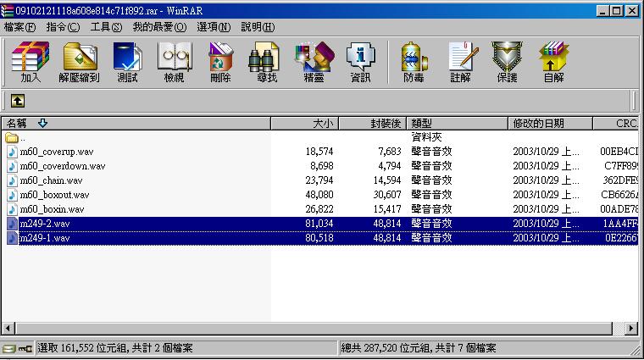Sort by CRC column header
This screenshot has width=644, height=360.
(x=616, y=123)
